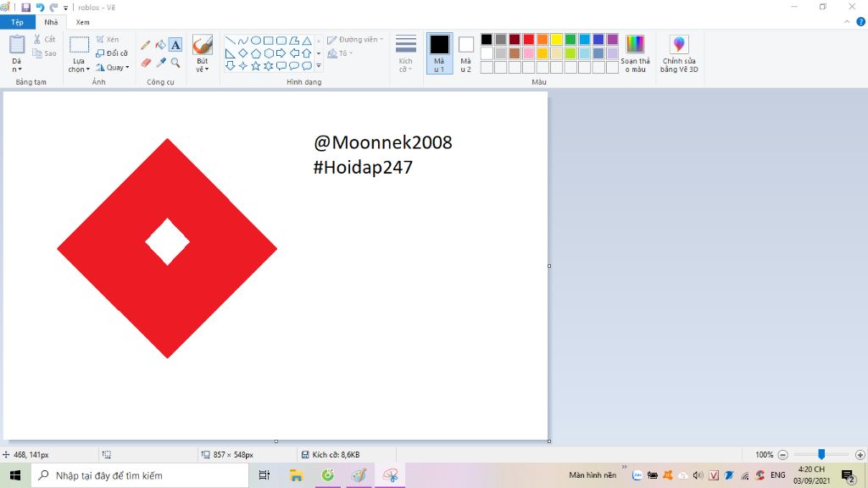Click the zoom slider handle
The image size is (868, 488).
pyautogui.click(x=821, y=454)
